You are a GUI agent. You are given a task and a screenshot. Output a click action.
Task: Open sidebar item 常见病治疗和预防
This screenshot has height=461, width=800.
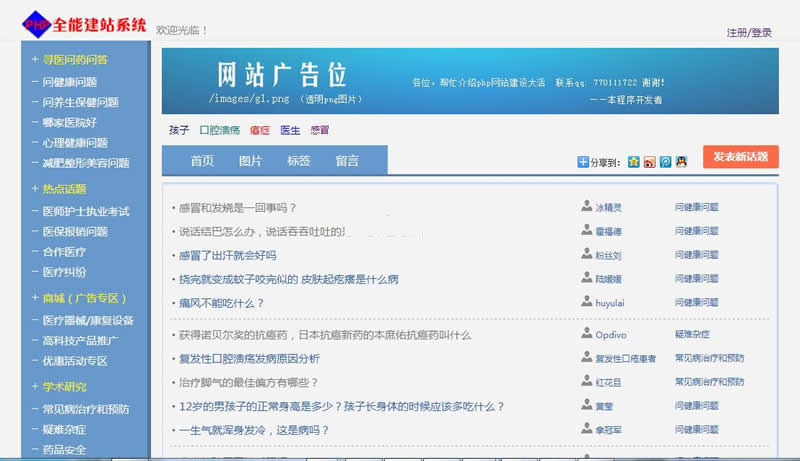click(86, 409)
